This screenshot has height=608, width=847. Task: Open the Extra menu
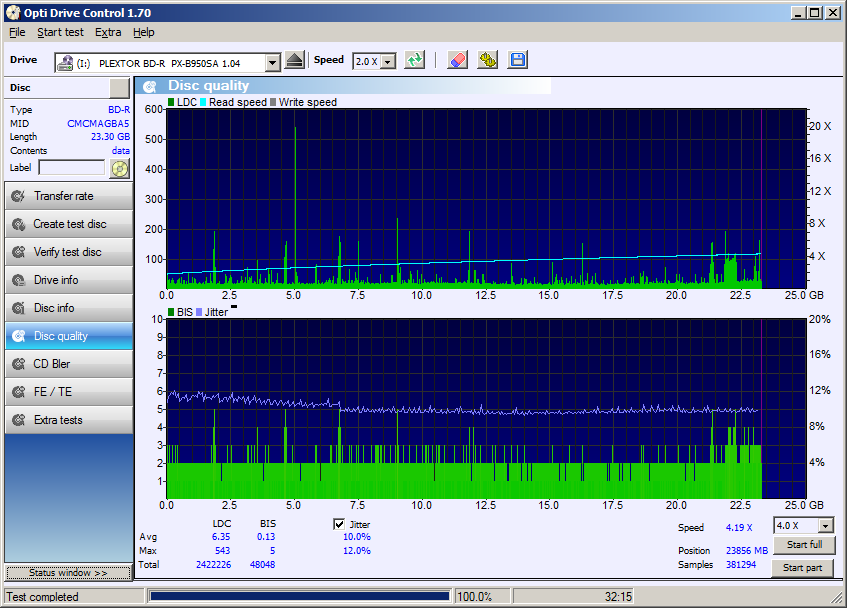click(108, 32)
